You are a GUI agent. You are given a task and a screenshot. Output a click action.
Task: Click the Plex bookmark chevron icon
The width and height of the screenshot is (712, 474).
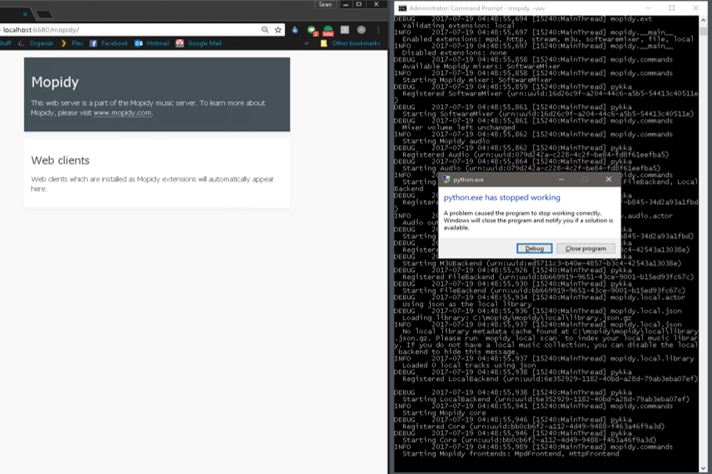[x=64, y=43]
